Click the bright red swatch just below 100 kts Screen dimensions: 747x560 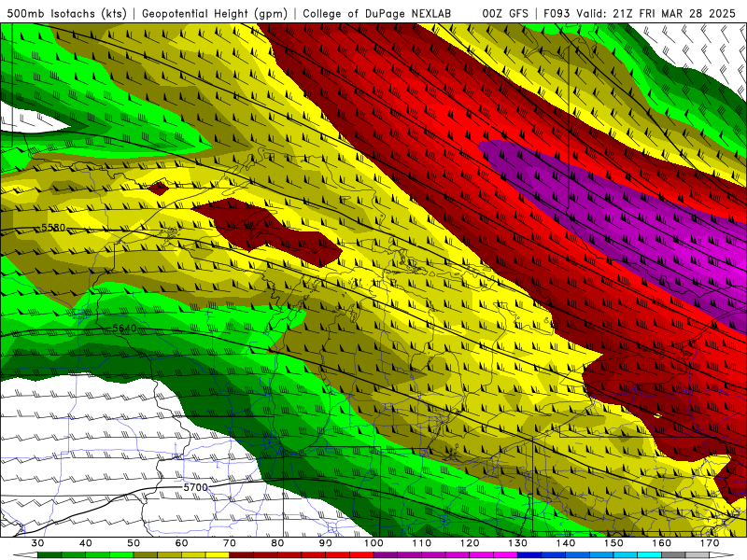[x=361, y=555]
